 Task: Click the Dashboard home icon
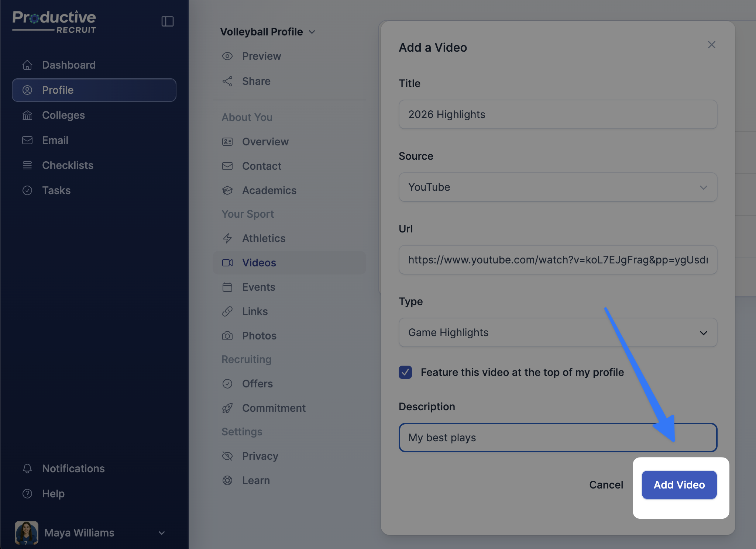pos(27,65)
